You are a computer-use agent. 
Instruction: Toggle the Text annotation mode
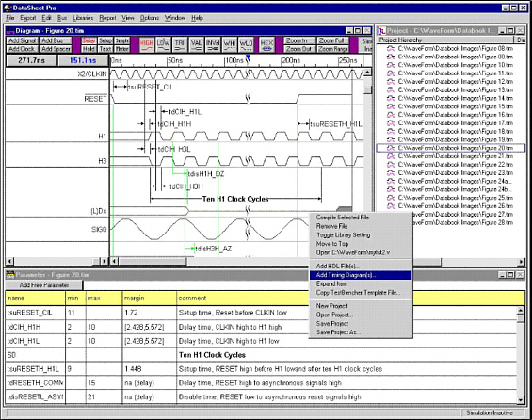point(105,49)
